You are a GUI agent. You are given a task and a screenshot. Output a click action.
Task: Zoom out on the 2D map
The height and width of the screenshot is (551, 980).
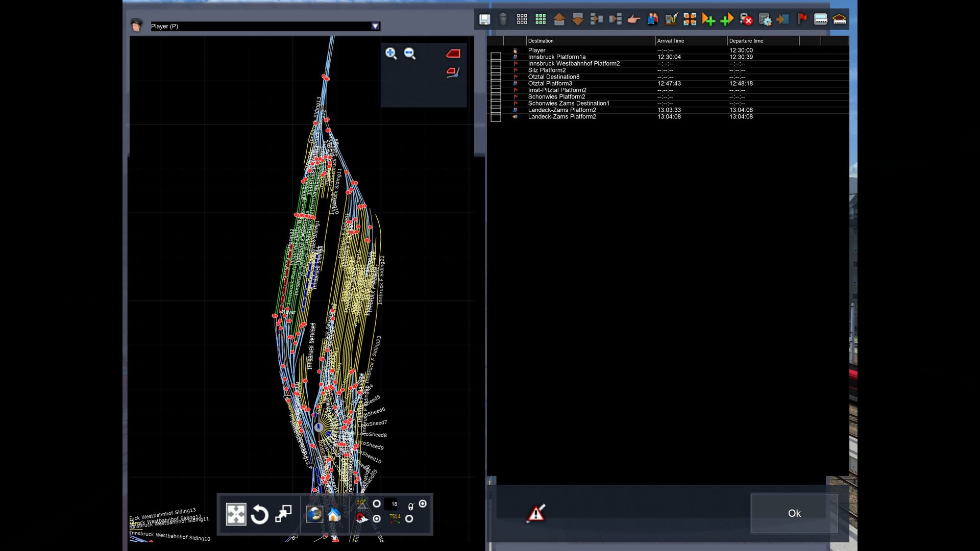410,54
